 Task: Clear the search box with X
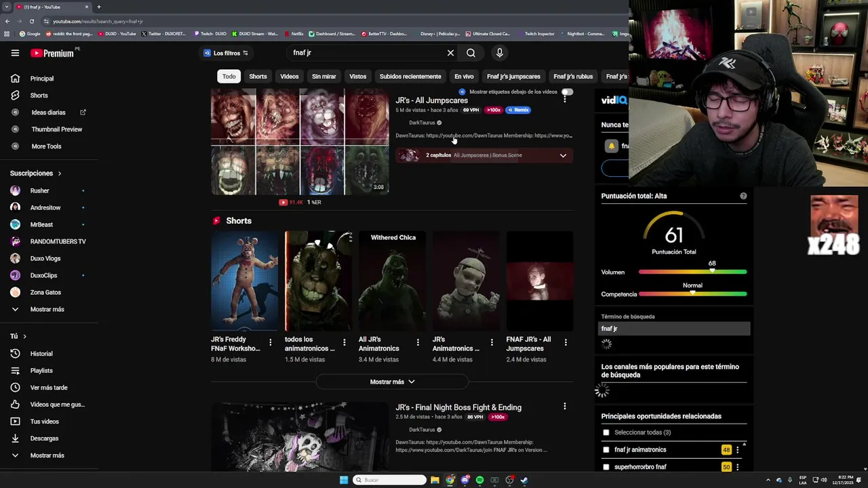pyautogui.click(x=450, y=53)
